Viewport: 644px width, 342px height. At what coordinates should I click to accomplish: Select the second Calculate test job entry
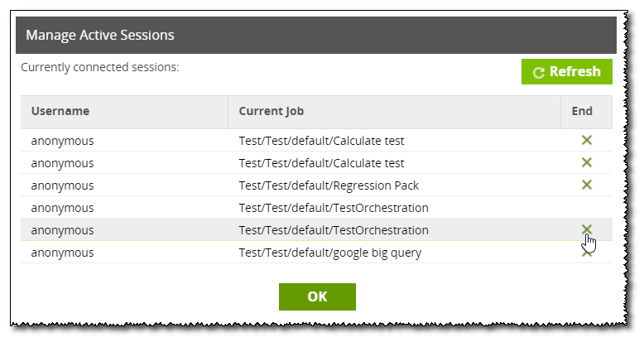pos(321,163)
